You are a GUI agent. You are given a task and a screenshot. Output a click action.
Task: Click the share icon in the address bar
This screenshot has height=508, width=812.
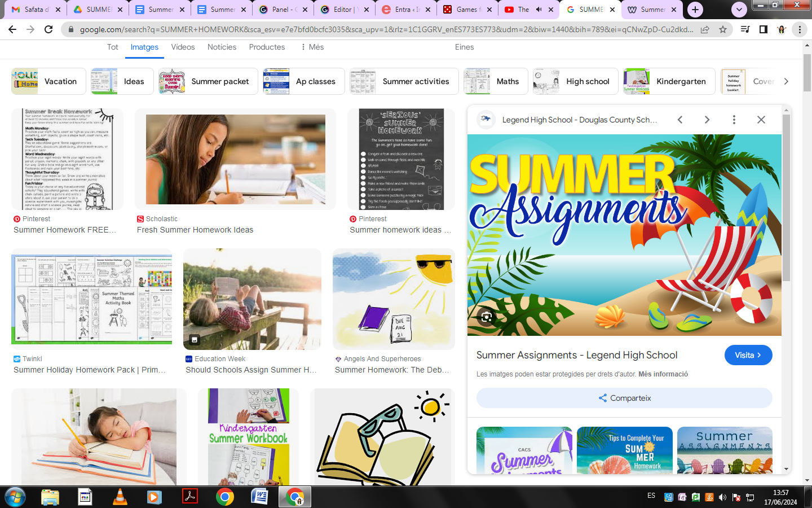coord(705,29)
